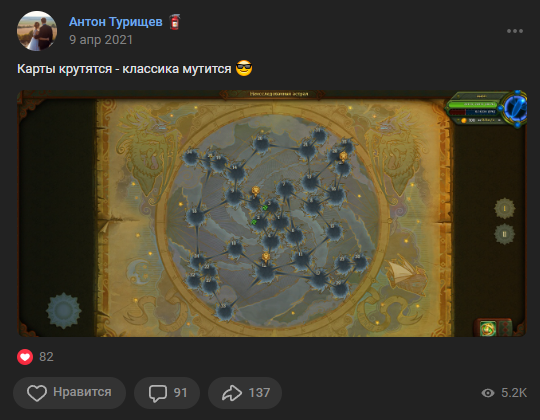Open the post options three-dot menu
This screenshot has width=540, height=420.
tap(515, 31)
